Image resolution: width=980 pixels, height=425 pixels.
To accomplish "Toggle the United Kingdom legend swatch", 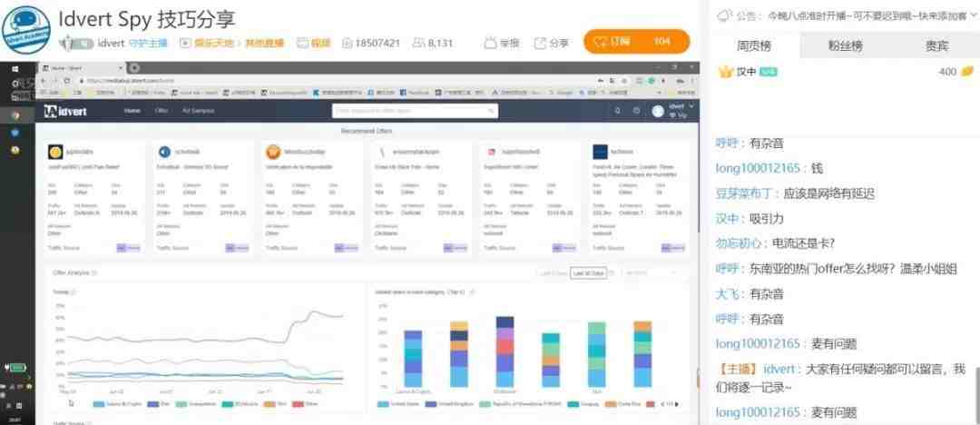I will (x=431, y=404).
